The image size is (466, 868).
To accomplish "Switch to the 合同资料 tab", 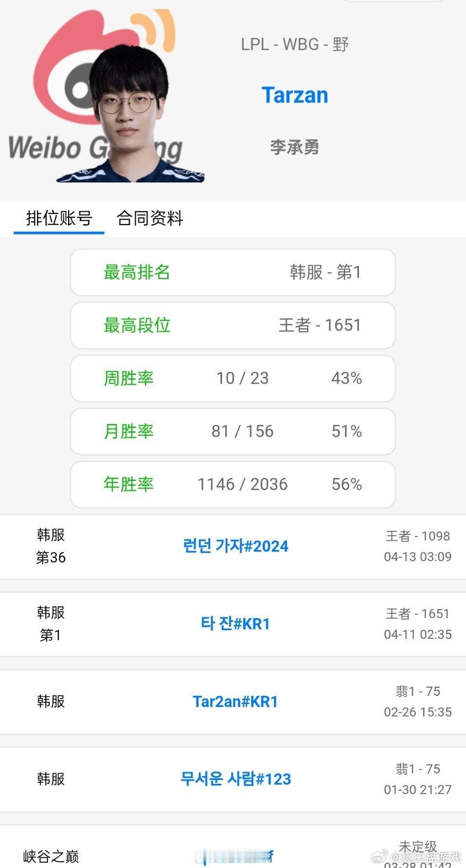I will tap(149, 219).
